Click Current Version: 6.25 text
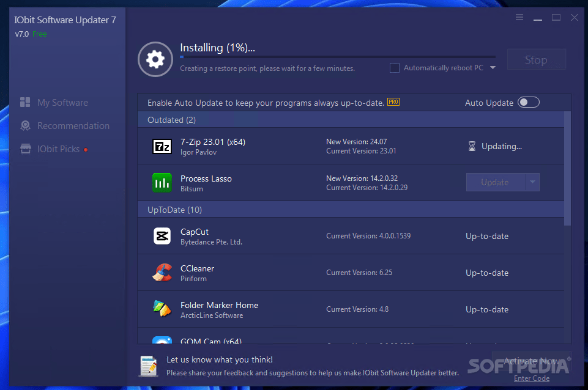The height and width of the screenshot is (390, 588). [x=359, y=273]
